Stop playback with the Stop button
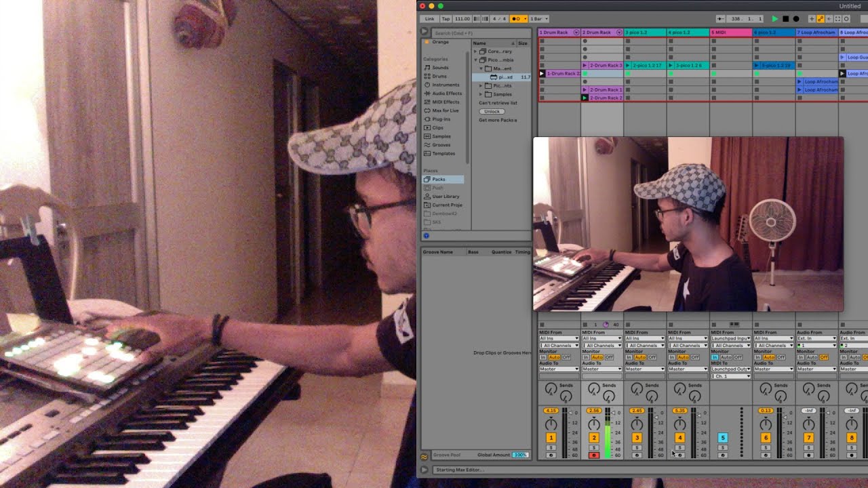868x488 pixels. (x=786, y=19)
